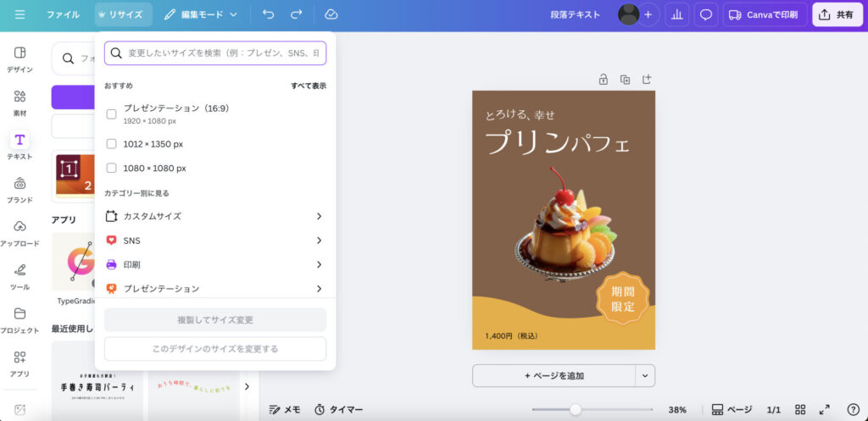Image resolution: width=868 pixels, height=421 pixels.
Task: Open the タイマー timer
Action: tap(339, 409)
